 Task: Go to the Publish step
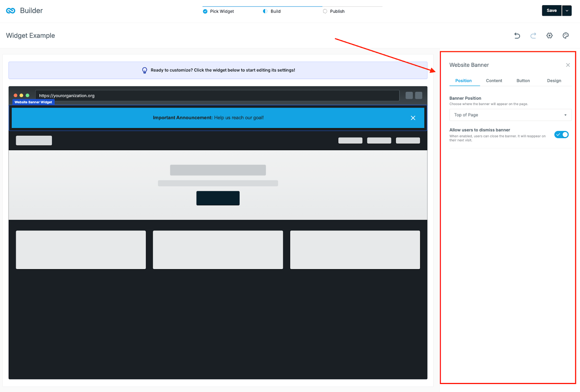pyautogui.click(x=337, y=11)
